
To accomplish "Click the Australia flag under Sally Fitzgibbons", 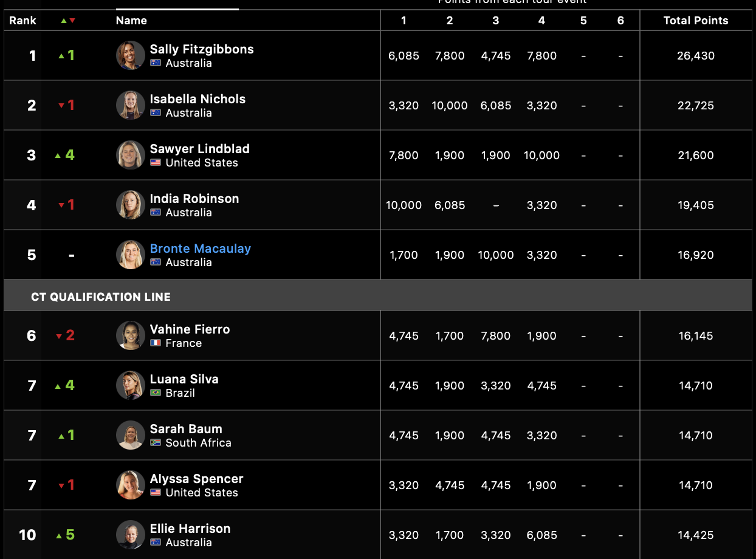I will (x=156, y=63).
